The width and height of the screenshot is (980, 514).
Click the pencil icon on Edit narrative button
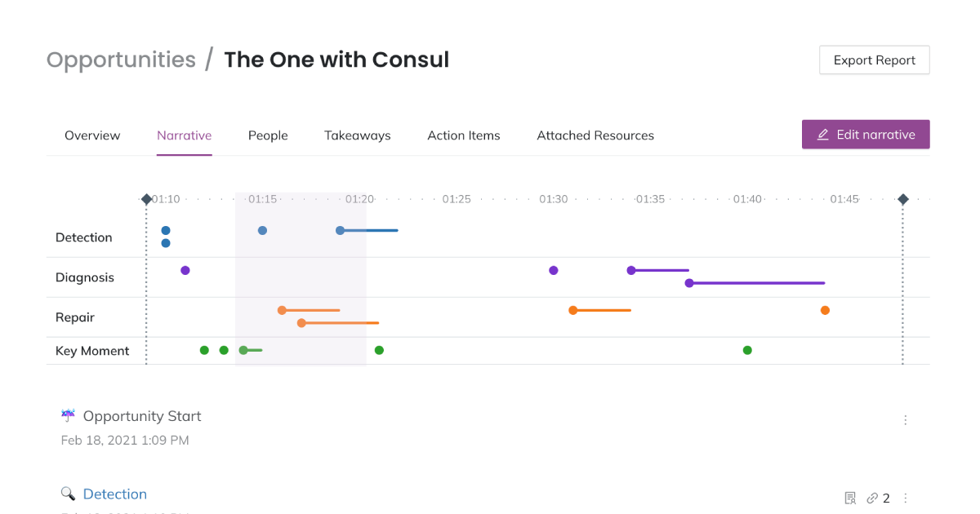823,134
